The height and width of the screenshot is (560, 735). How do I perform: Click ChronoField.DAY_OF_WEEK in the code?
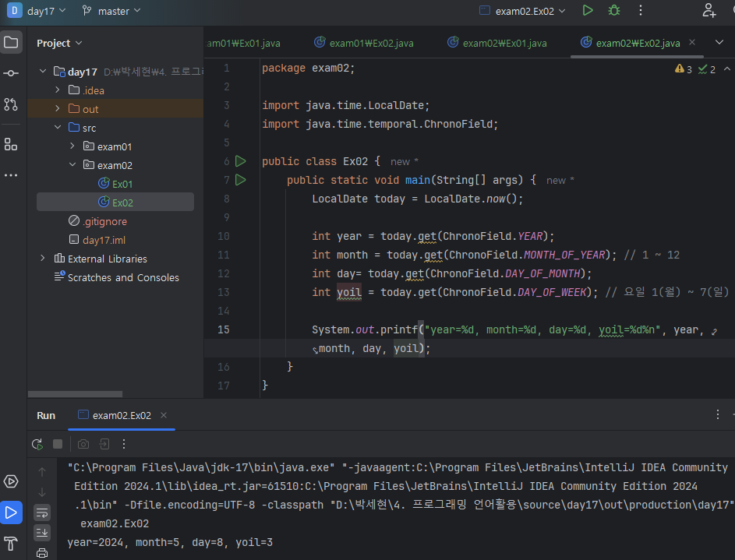coord(515,293)
